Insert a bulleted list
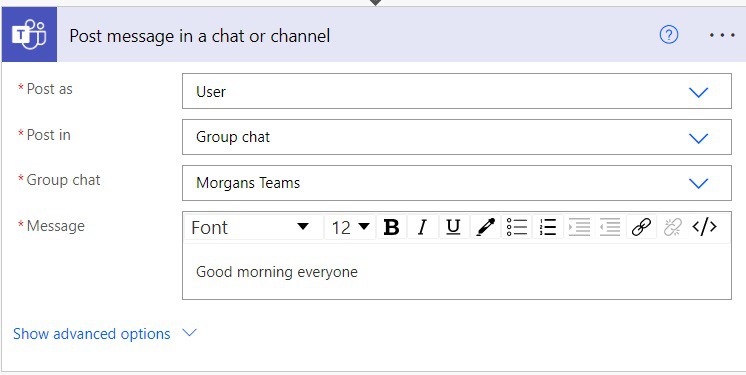Screen dimensions: 746x375 (517, 227)
